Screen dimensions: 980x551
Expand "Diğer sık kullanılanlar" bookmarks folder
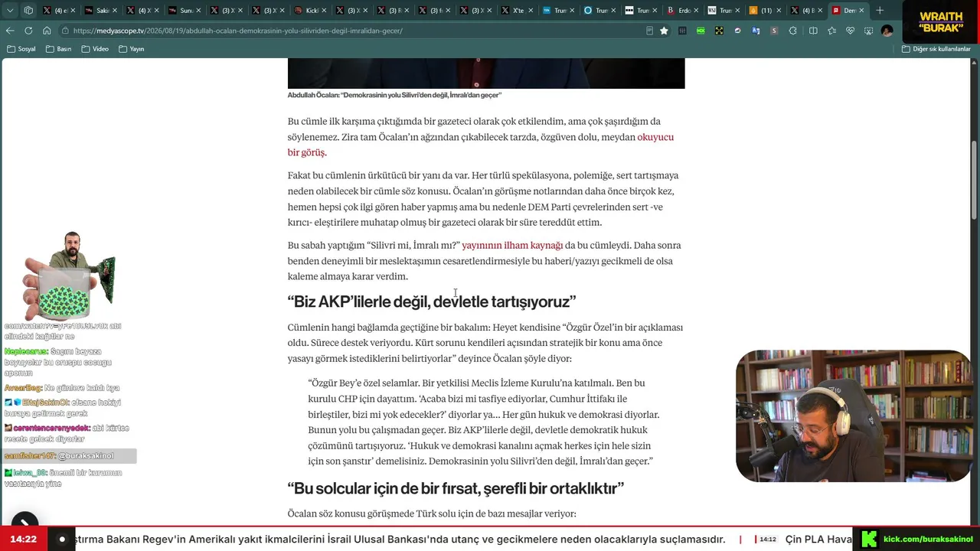[936, 49]
